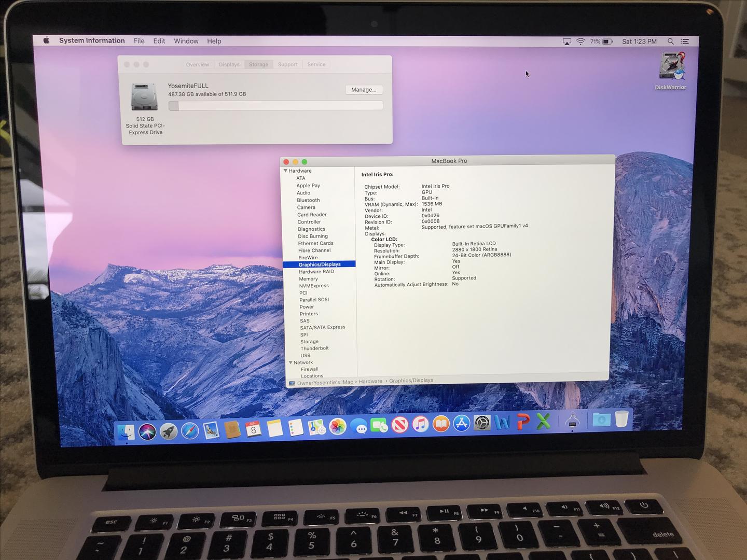Select Audio in sidebar

pos(303,193)
